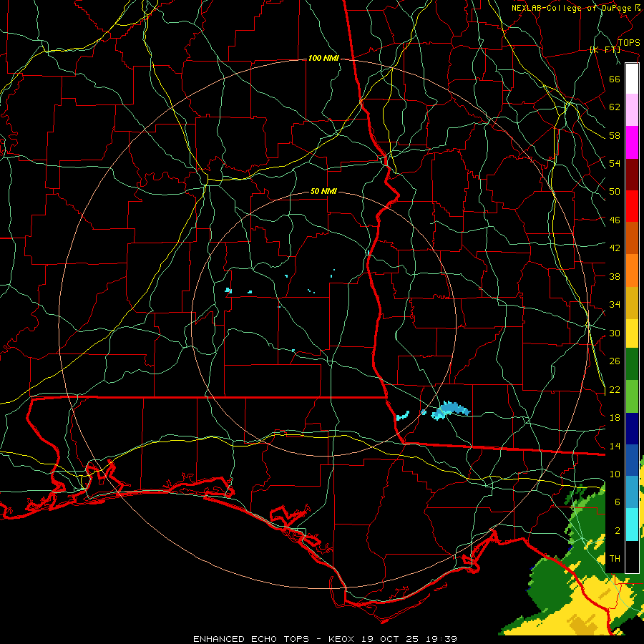This screenshot has height=644, width=644.
Task: Click the '19 OCT 25' date stamp
Action: pyautogui.click(x=391, y=639)
